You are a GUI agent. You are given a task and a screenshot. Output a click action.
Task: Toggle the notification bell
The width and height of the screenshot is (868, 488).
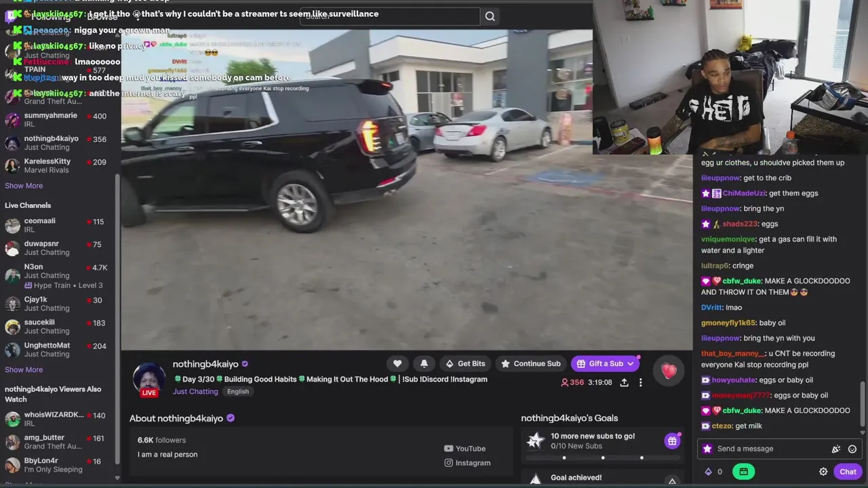[424, 364]
